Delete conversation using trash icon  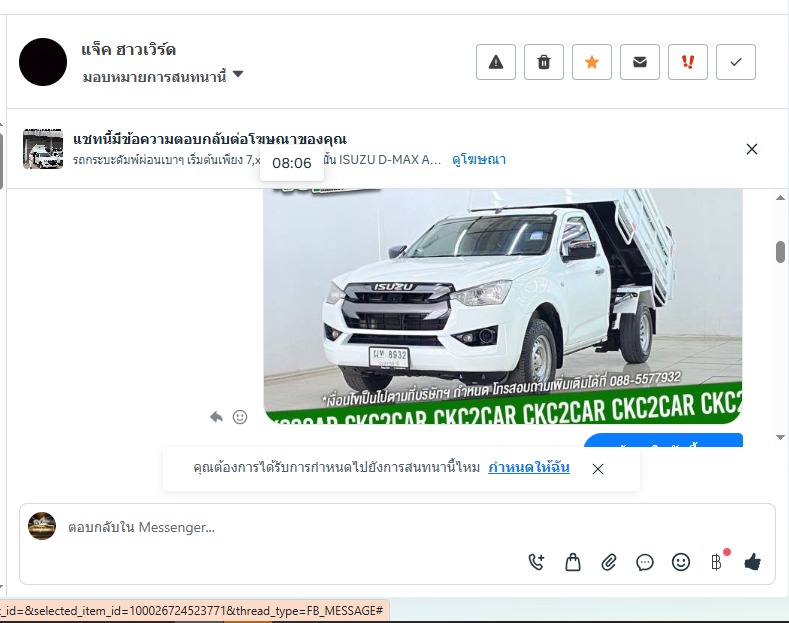point(543,62)
